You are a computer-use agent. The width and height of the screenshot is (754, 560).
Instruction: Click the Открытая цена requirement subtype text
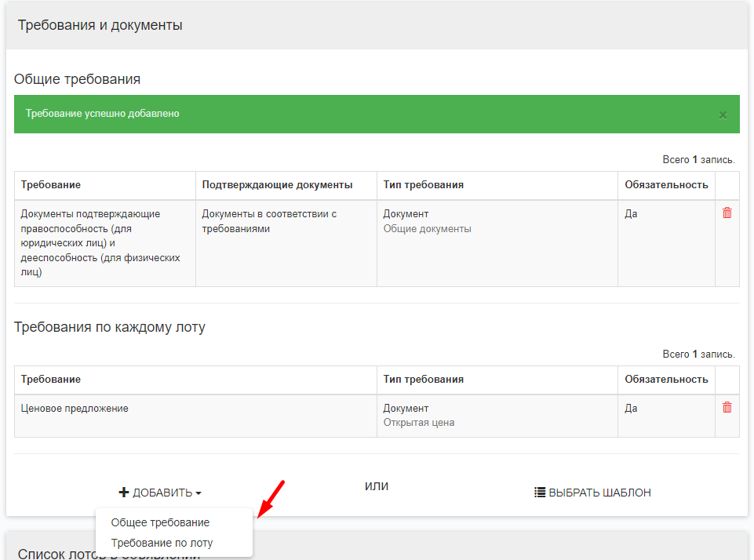pyautogui.click(x=418, y=423)
